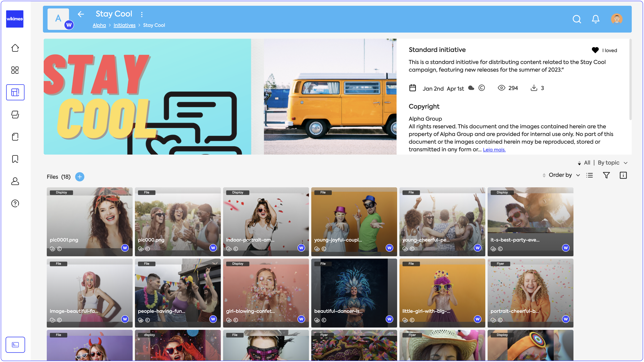Add a new file with plus button

(x=80, y=177)
